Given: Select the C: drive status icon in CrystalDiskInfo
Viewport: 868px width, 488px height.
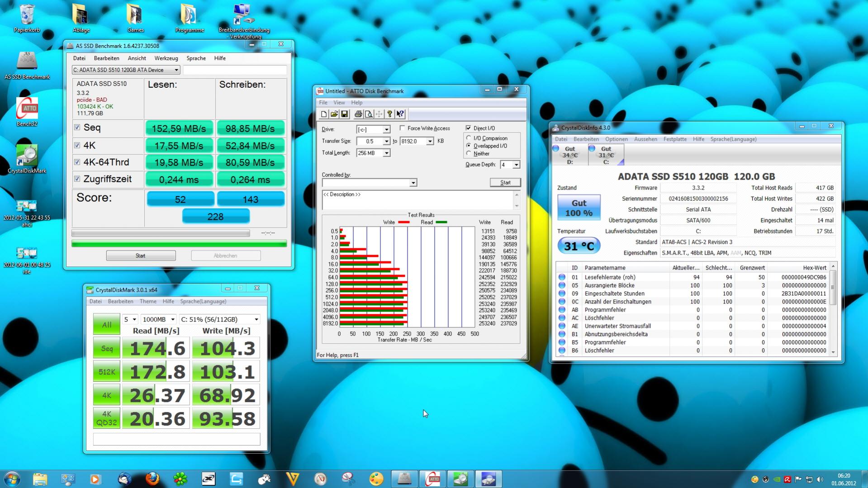Looking at the screenshot, I should tap(606, 155).
